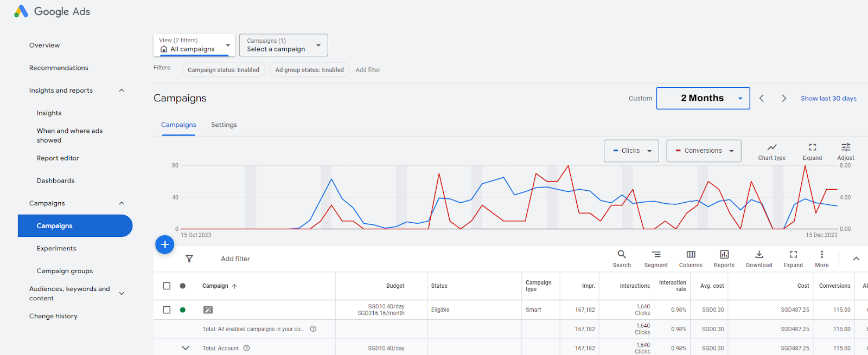Change the Chart type
The image size is (868, 355).
click(x=772, y=152)
